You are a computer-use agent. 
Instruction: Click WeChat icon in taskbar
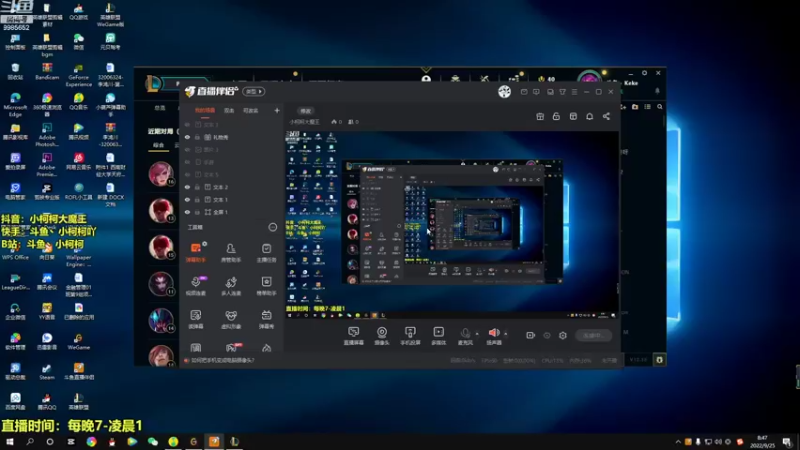pyautogui.click(x=153, y=442)
